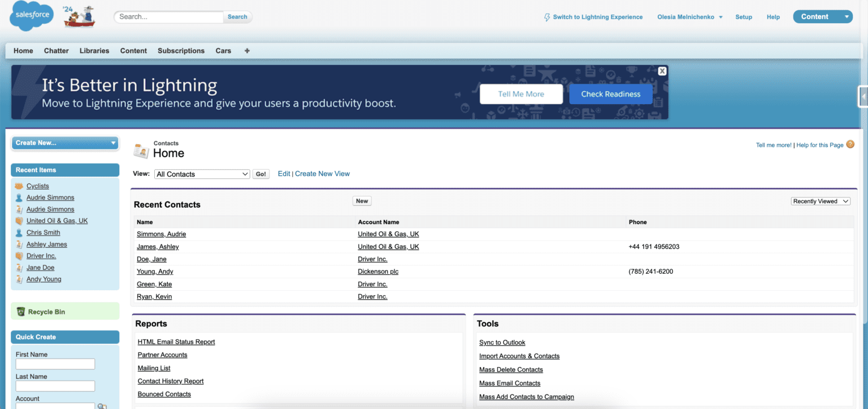
Task: Click the account folder icon beside Driver Inc.
Action: [x=19, y=256]
